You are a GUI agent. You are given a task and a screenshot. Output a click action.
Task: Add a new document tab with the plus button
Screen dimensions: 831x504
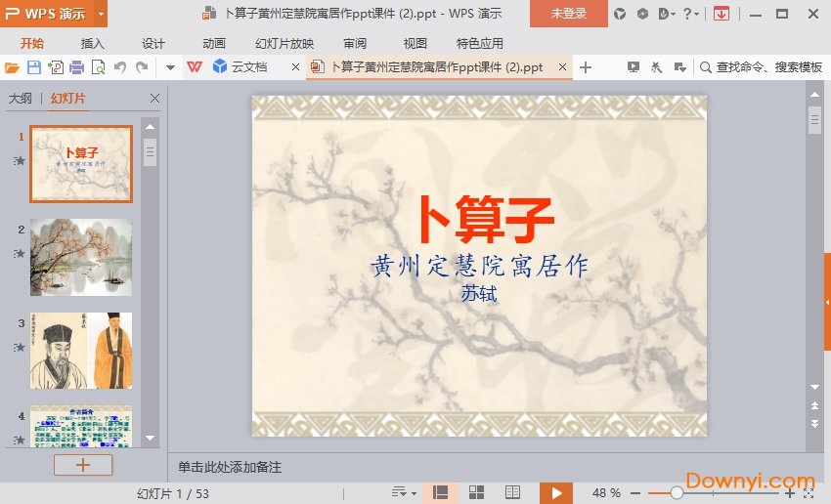point(585,67)
